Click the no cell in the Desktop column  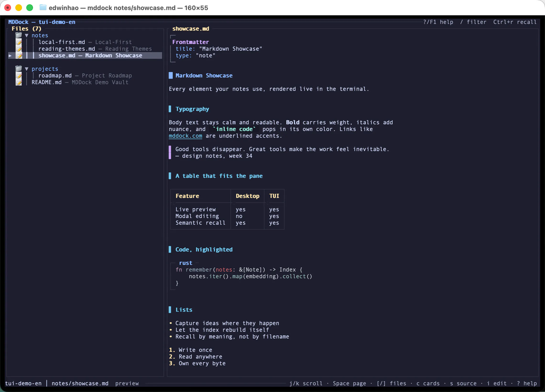click(239, 216)
